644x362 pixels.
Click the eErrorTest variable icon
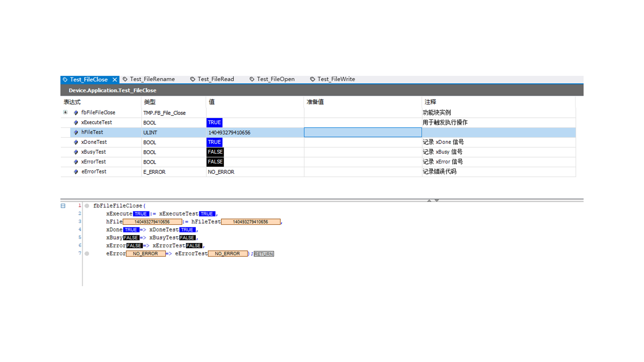(76, 172)
